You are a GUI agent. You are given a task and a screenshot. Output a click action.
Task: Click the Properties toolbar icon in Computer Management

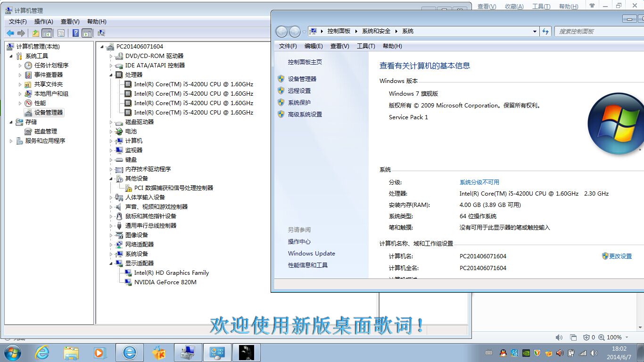[61, 33]
